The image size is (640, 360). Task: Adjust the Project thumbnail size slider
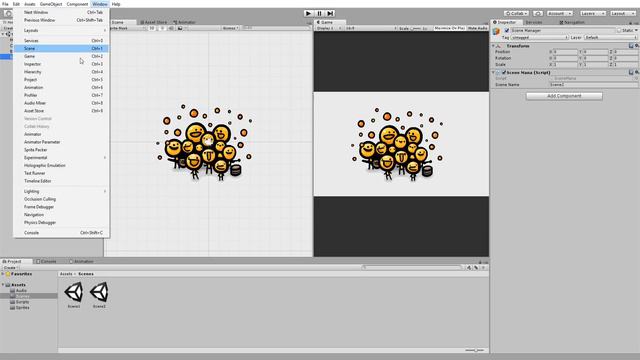pyautogui.click(x=475, y=350)
